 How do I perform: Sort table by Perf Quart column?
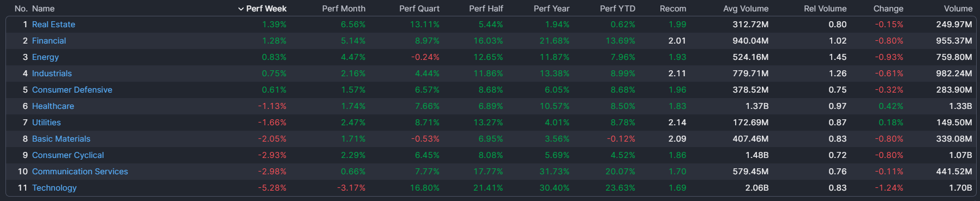[x=419, y=9]
